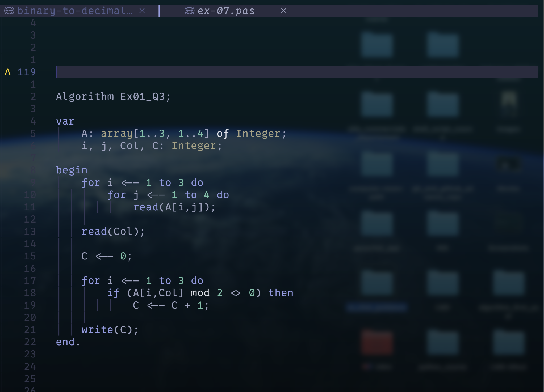Close the ex-07.pas tab
The width and height of the screenshot is (544, 392).
(284, 11)
